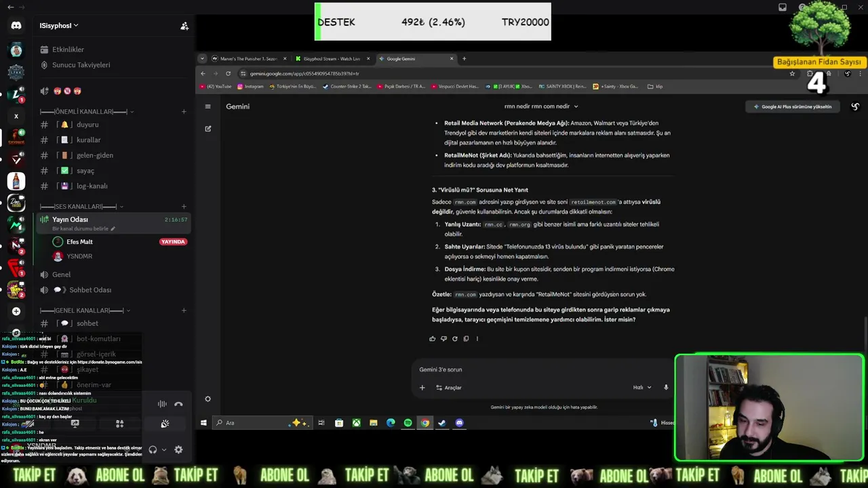
Task: Share your screen in Discord
Action: click(75, 424)
